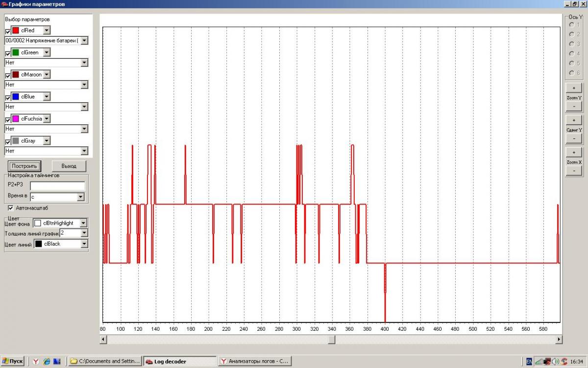This screenshot has width=588, height=368.
Task: Toggle the clGreen series checkbox
Action: 8,54
